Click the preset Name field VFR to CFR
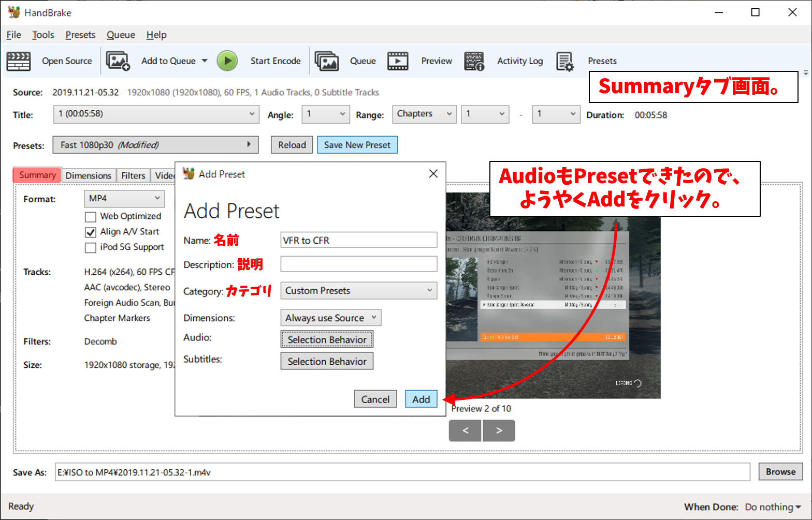 tap(359, 240)
